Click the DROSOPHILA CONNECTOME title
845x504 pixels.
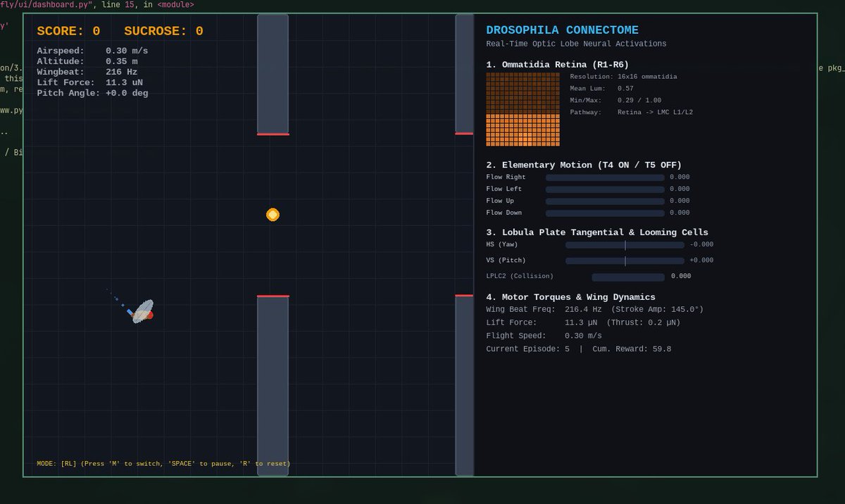pos(562,30)
